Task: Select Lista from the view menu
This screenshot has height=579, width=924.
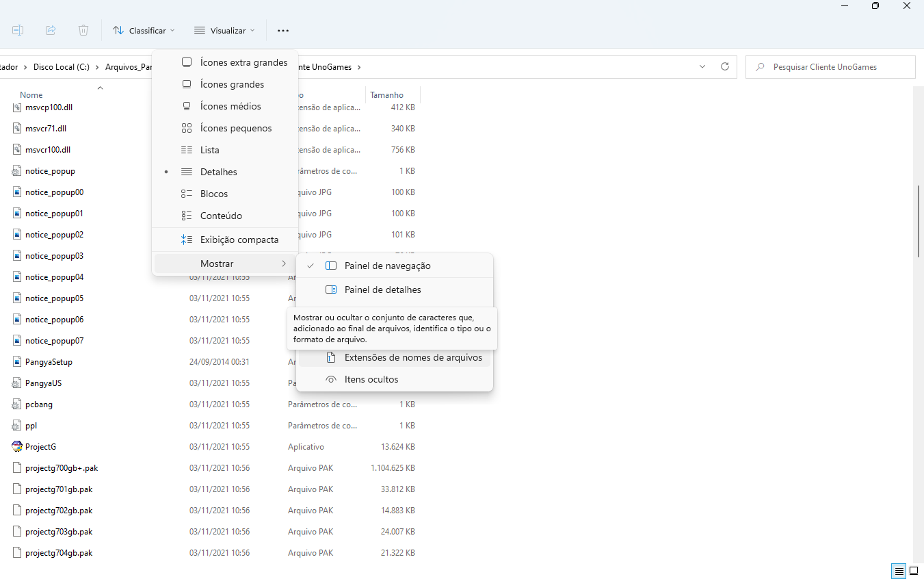Action: [x=210, y=149]
